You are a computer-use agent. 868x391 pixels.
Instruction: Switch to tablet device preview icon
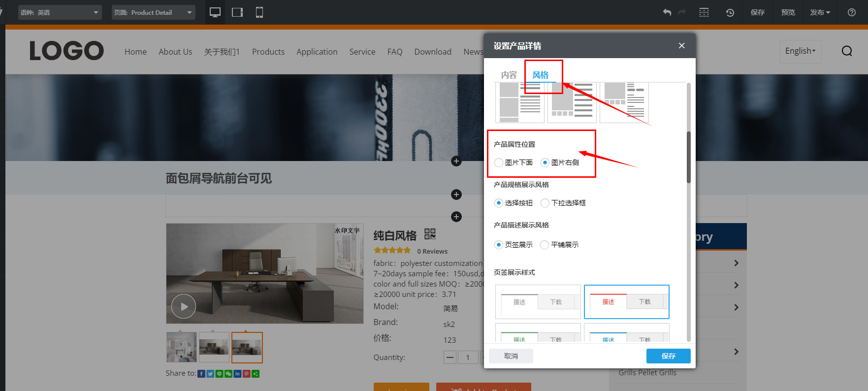click(x=237, y=12)
